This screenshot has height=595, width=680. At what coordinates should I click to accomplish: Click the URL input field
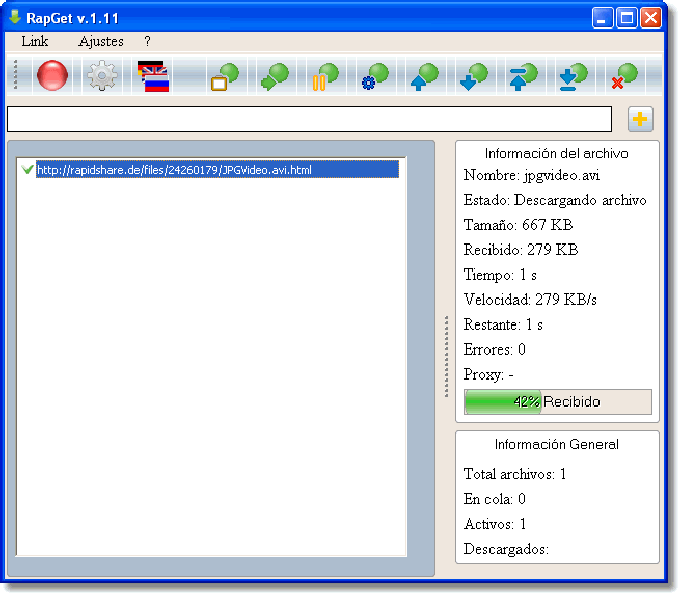pyautogui.click(x=309, y=119)
